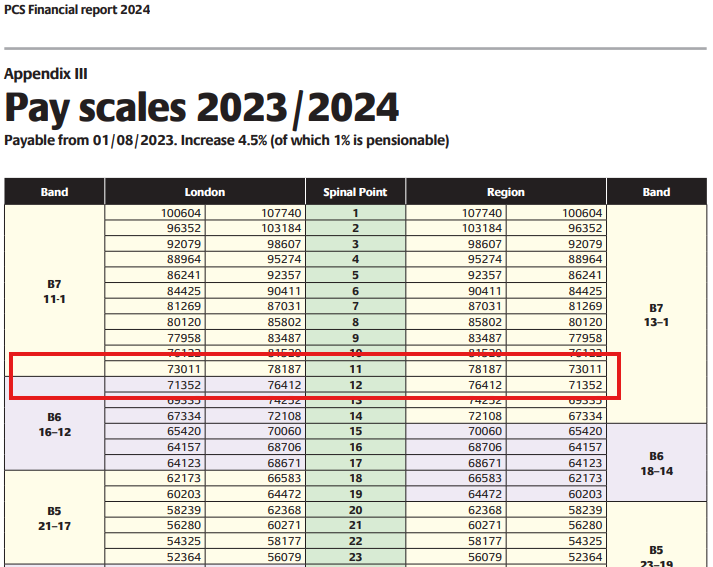Click spinal point 1 cell
Screen dimensions: 713x567
click(355, 213)
